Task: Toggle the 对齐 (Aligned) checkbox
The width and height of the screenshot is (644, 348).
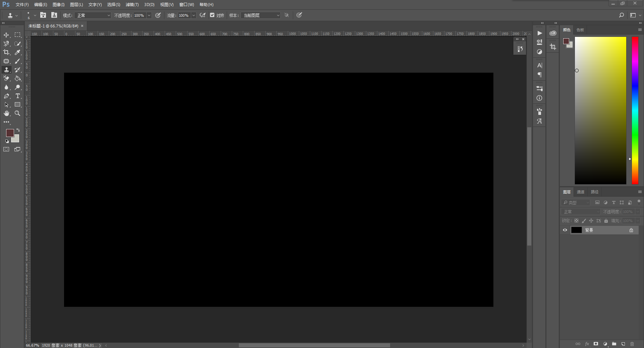Action: point(212,15)
